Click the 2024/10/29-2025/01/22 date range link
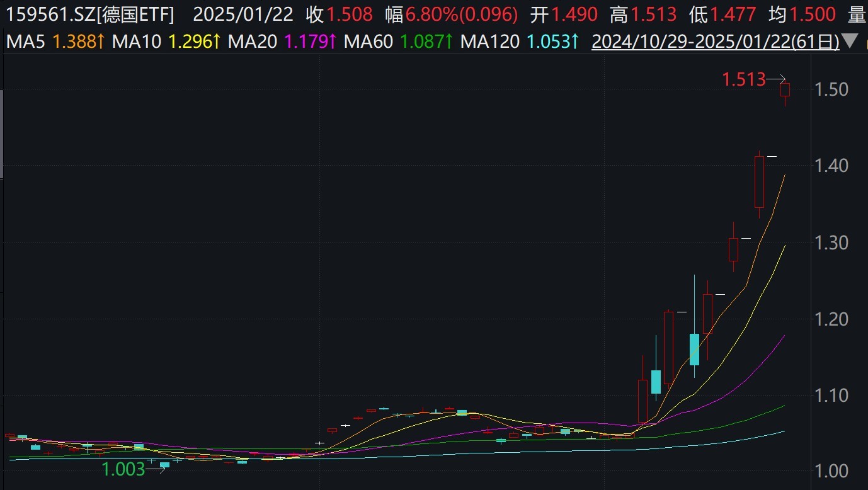868x490 pixels. [716, 42]
